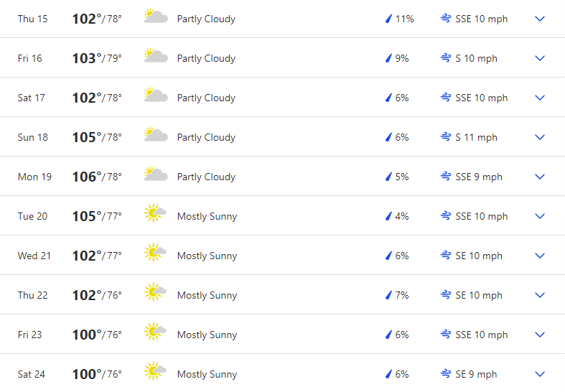Expand the Fri 16 forecast chevron

pos(540,58)
